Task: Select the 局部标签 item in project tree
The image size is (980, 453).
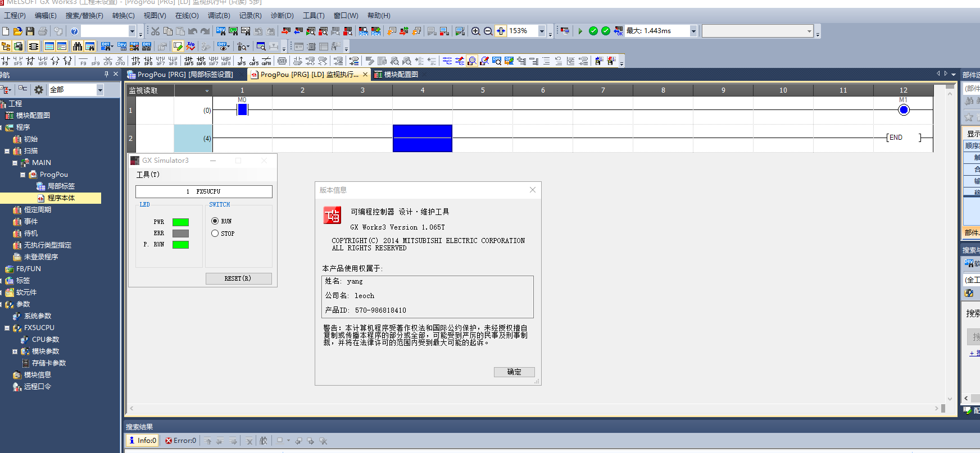Action: (x=61, y=186)
